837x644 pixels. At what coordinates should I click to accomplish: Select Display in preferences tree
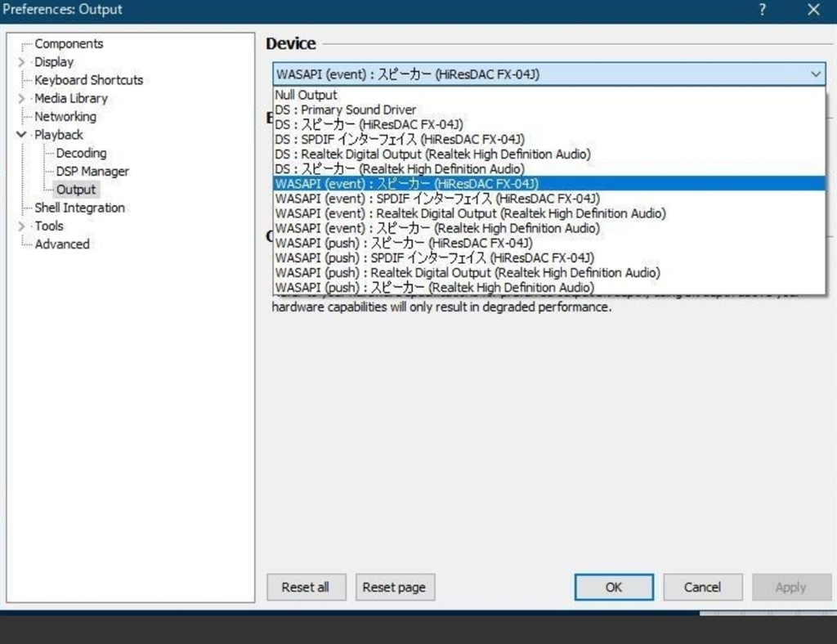tap(54, 62)
